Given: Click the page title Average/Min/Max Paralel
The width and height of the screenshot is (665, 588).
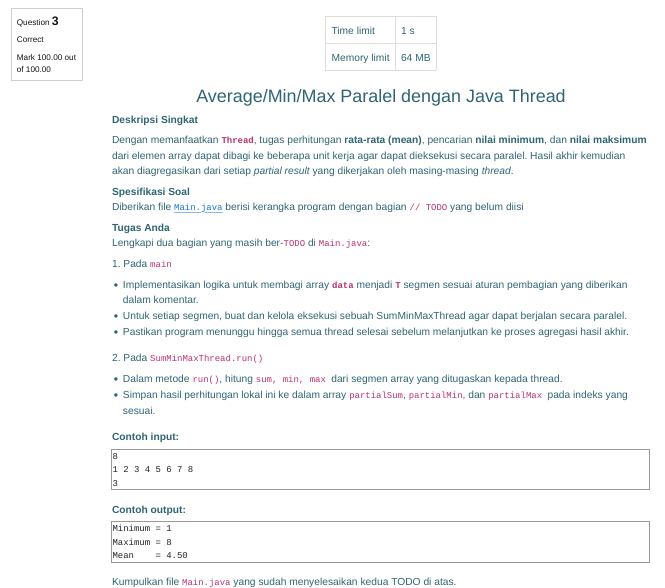Looking at the screenshot, I should (x=380, y=96).
